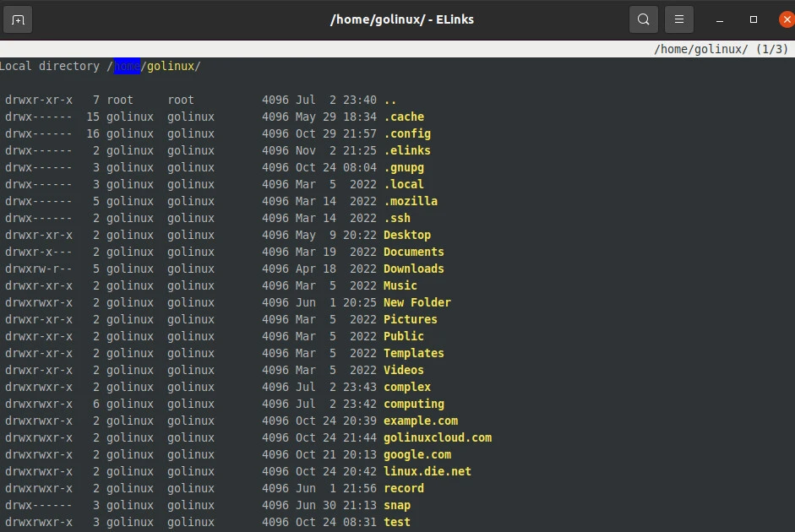
Task: Click the highlighted 'home' segment in the path
Action: (127, 66)
